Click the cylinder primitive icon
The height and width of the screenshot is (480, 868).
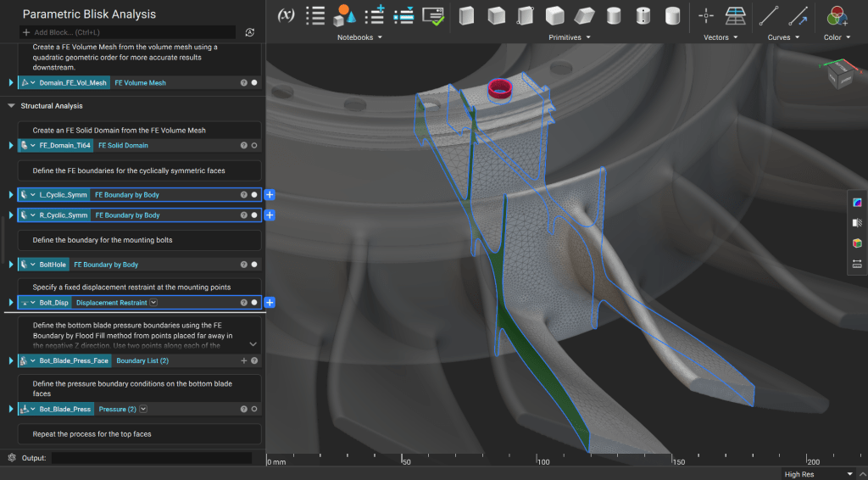[615, 15]
